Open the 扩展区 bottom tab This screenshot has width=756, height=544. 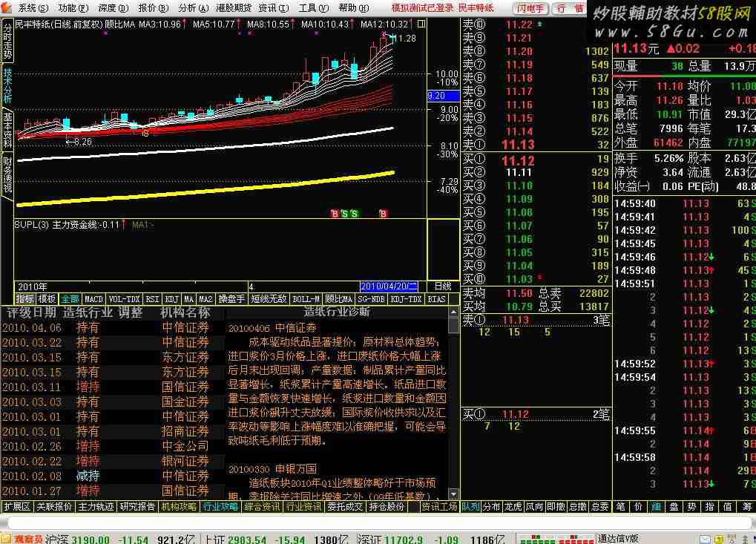pos(17,506)
